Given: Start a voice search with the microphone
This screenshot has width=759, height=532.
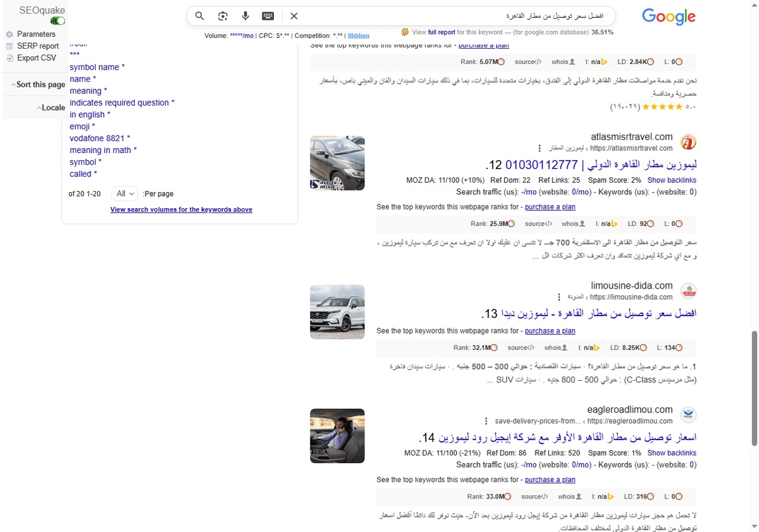Looking at the screenshot, I should pyautogui.click(x=245, y=16).
